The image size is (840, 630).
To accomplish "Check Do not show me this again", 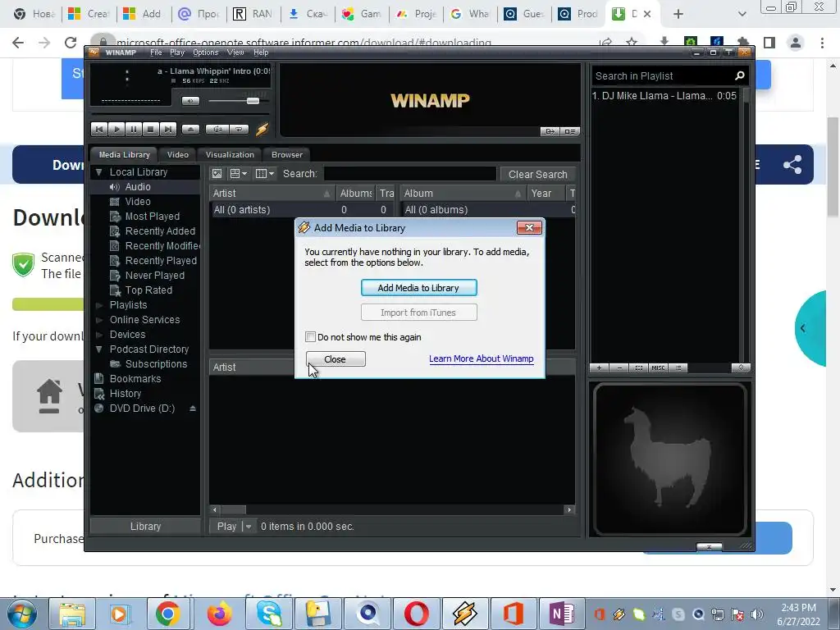I will pyautogui.click(x=310, y=337).
